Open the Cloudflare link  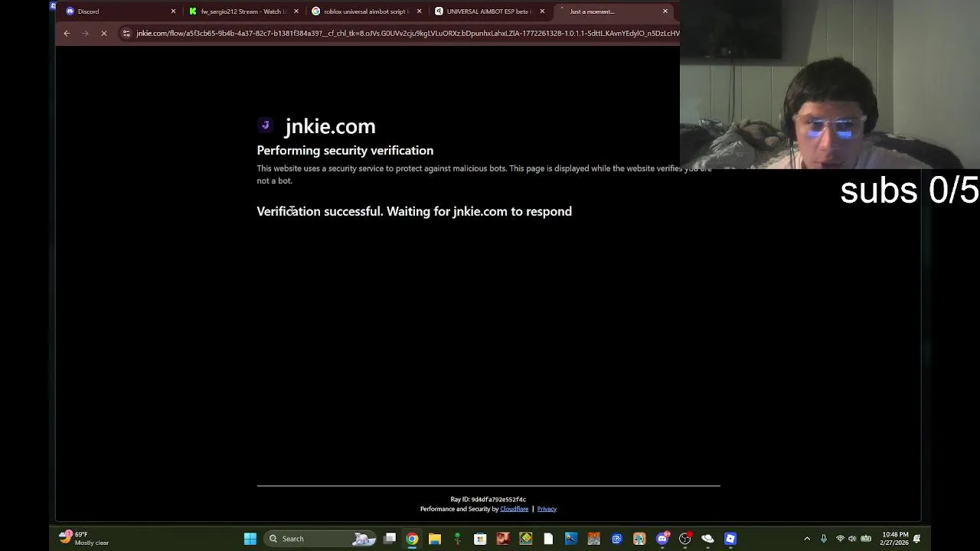click(514, 509)
